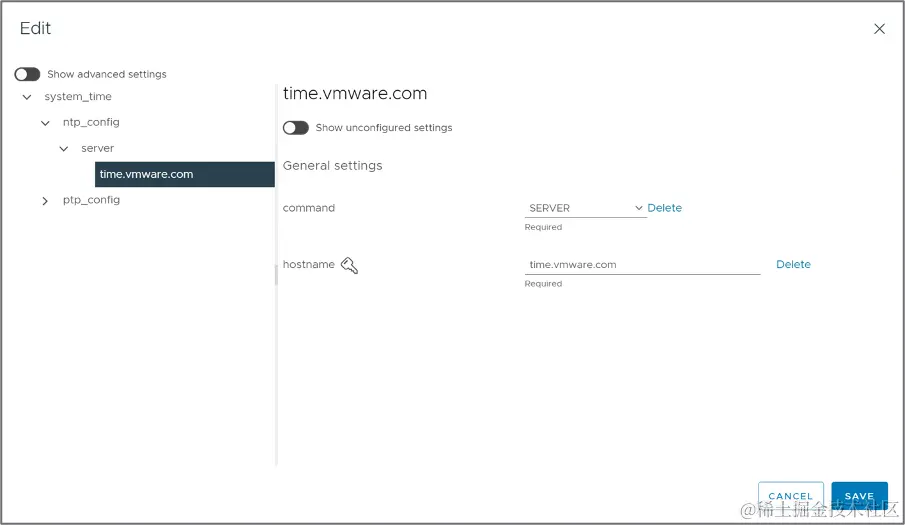The image size is (906, 526).
Task: Click the Required note under command
Action: [543, 227]
